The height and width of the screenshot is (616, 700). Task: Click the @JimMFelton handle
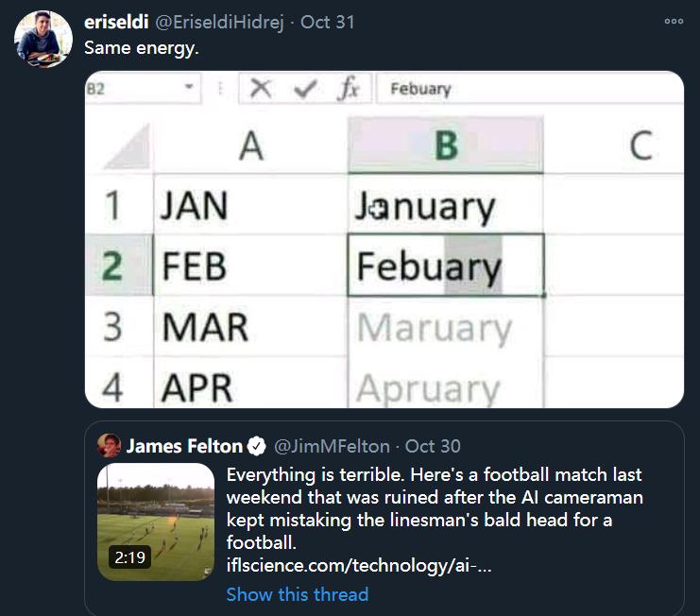tap(332, 446)
